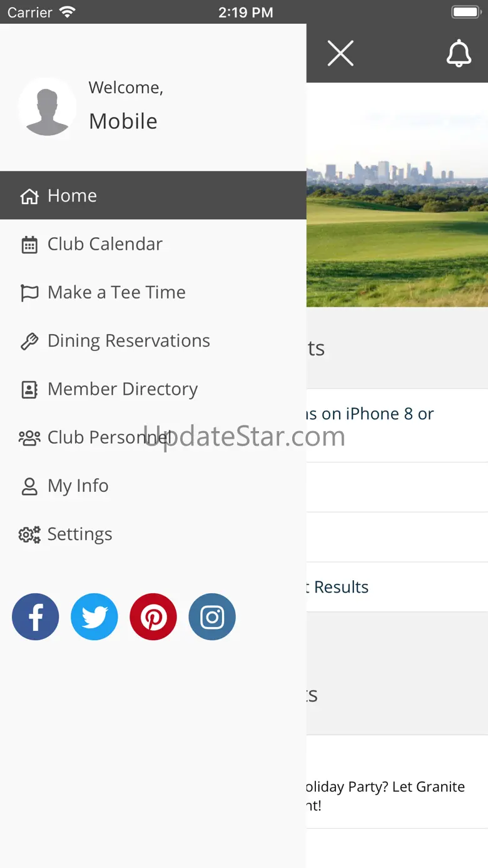Image resolution: width=488 pixels, height=868 pixels.
Task: Tap the Settings menu label
Action: coord(80,534)
